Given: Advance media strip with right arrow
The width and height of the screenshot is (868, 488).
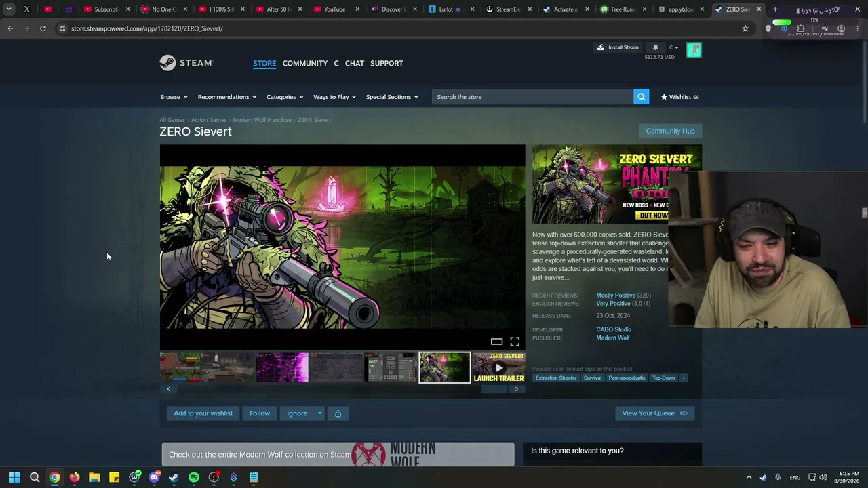Looking at the screenshot, I should click(516, 389).
